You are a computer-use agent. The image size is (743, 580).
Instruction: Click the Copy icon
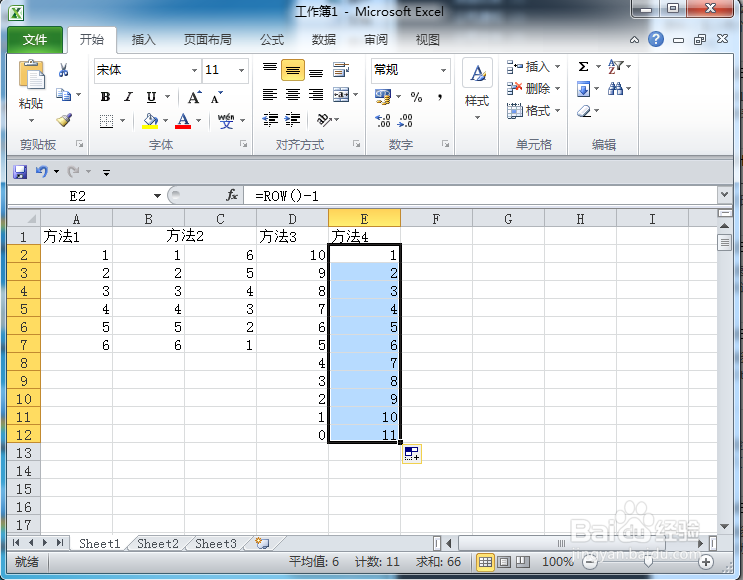[63, 95]
